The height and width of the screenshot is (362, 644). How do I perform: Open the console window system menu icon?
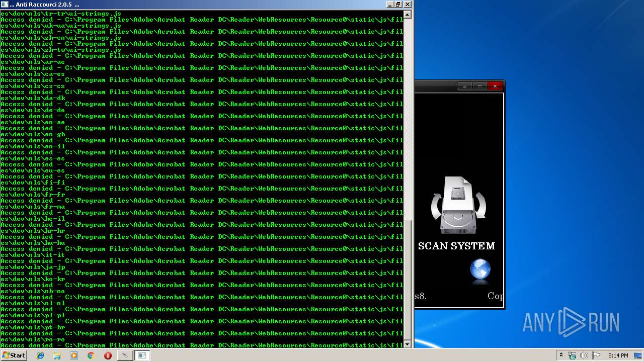pos(5,4)
